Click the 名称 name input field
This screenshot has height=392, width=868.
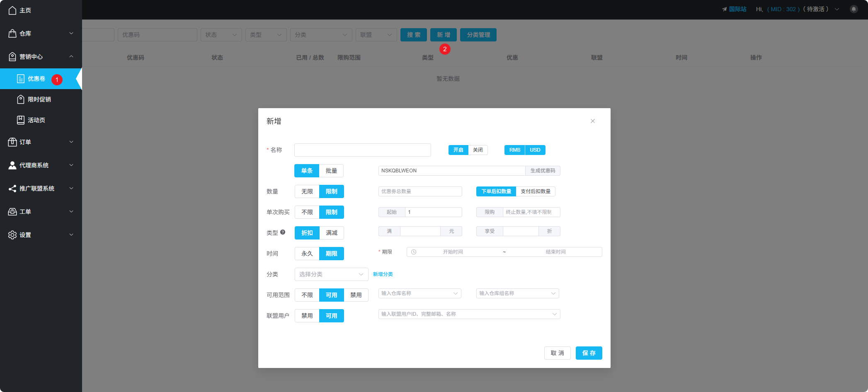click(362, 150)
